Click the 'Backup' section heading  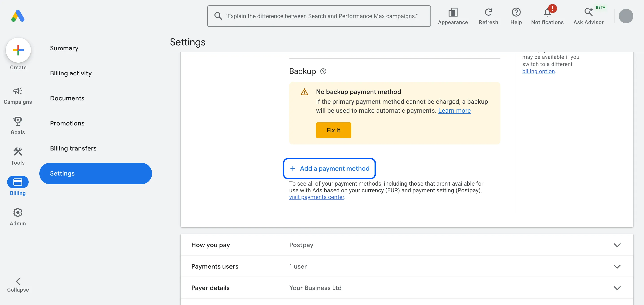click(x=303, y=72)
